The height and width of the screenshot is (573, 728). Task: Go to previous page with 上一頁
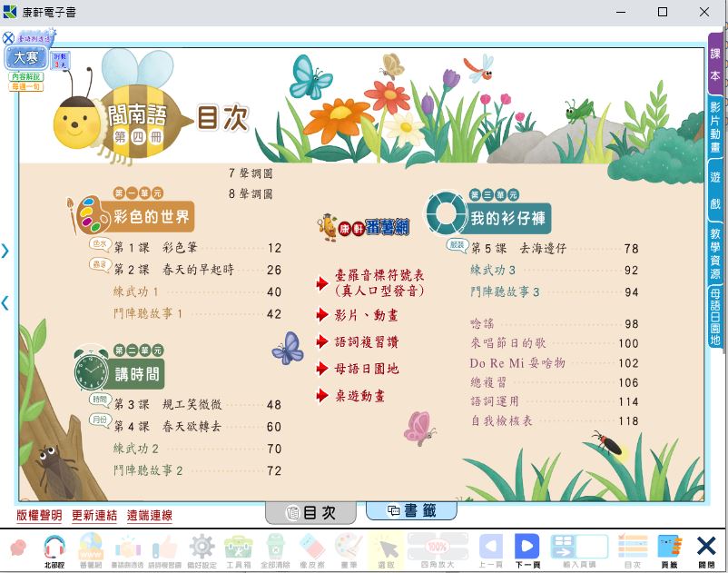click(491, 550)
